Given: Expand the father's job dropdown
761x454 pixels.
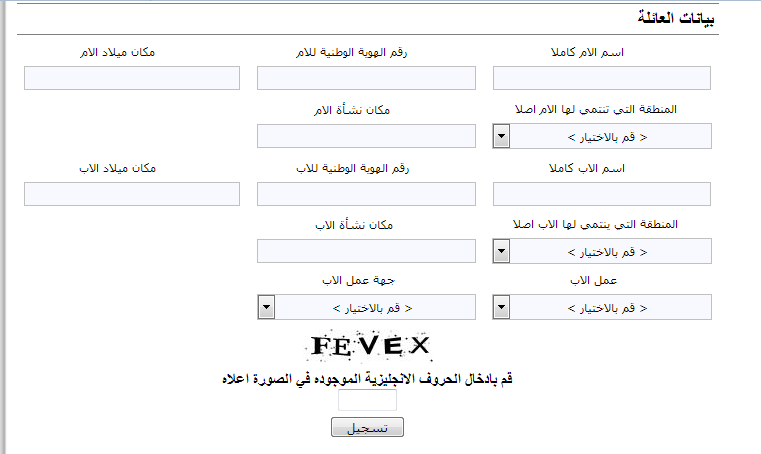Looking at the screenshot, I should (x=602, y=307).
